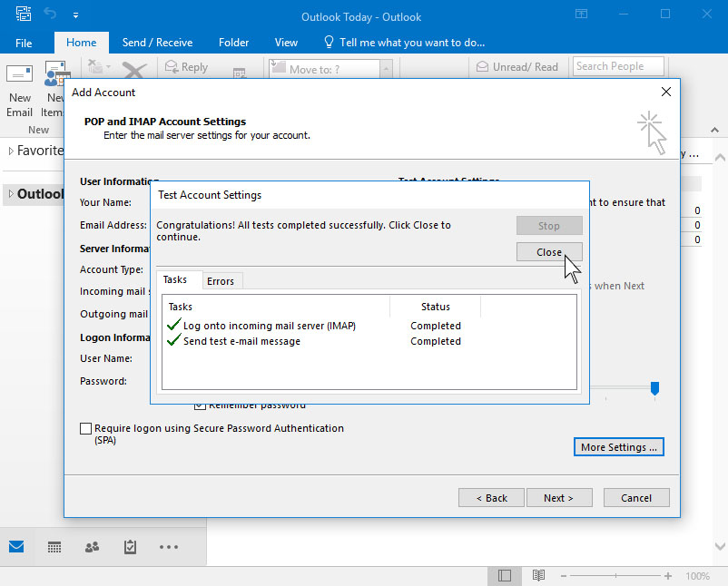The image size is (728, 586).
Task: Click the meeting reply icon in ribbon
Action: pyautogui.click(x=239, y=73)
